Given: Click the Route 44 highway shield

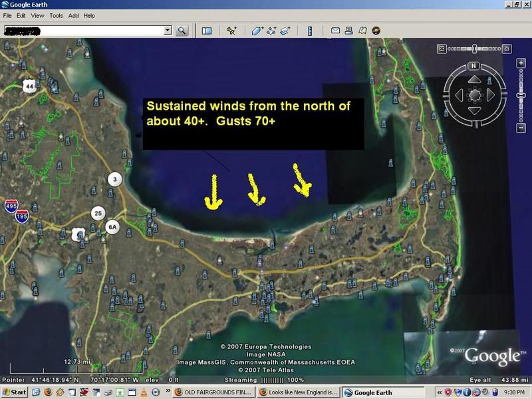Looking at the screenshot, I should pos(29,86).
